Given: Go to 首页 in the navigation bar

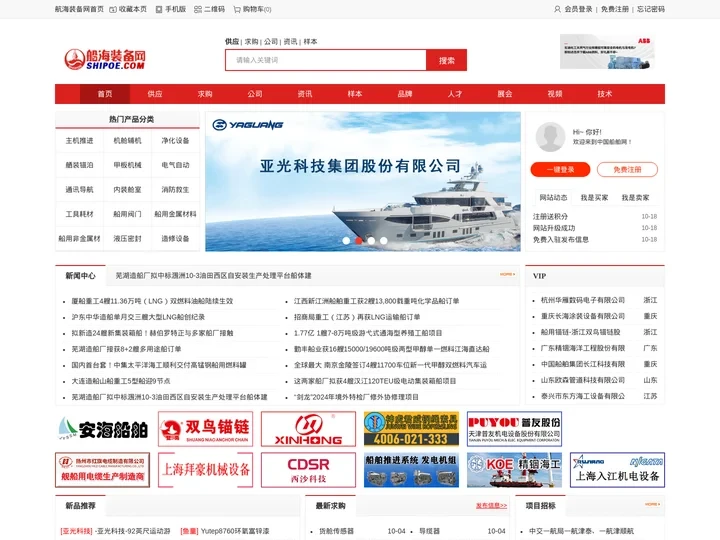Looking at the screenshot, I should pos(105,94).
